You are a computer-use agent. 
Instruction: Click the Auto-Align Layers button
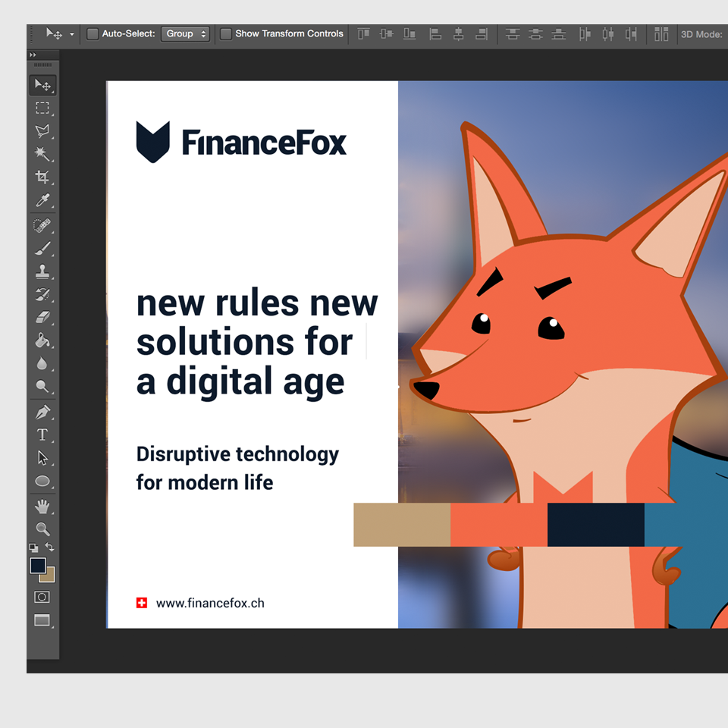[661, 34]
